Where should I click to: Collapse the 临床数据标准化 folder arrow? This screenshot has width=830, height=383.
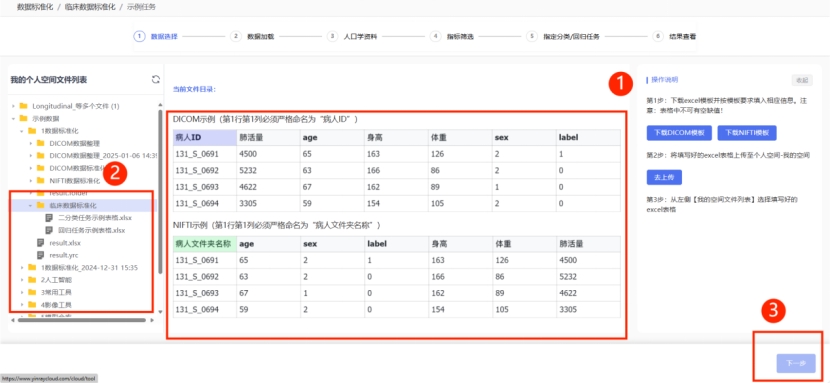coord(31,205)
